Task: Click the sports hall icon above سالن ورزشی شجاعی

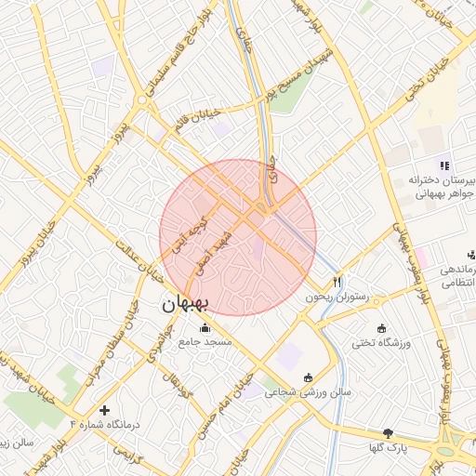Action: point(308,377)
